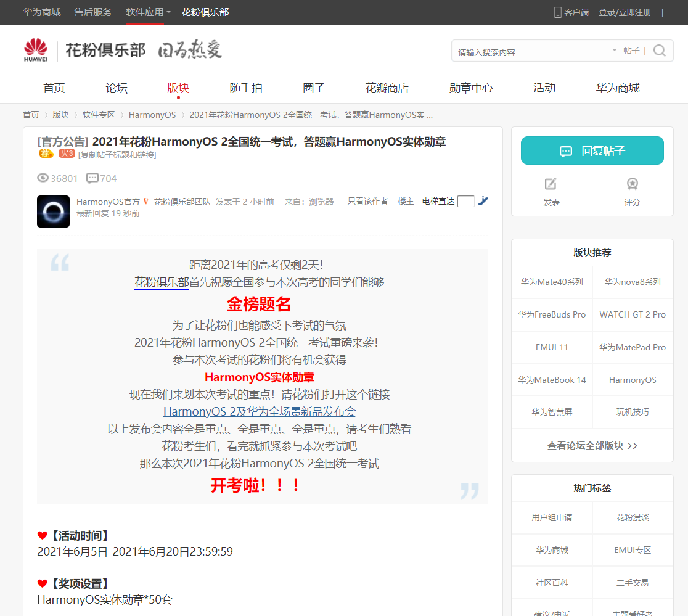Click 社区百科 hot tag
The width and height of the screenshot is (688, 616).
pos(552,583)
